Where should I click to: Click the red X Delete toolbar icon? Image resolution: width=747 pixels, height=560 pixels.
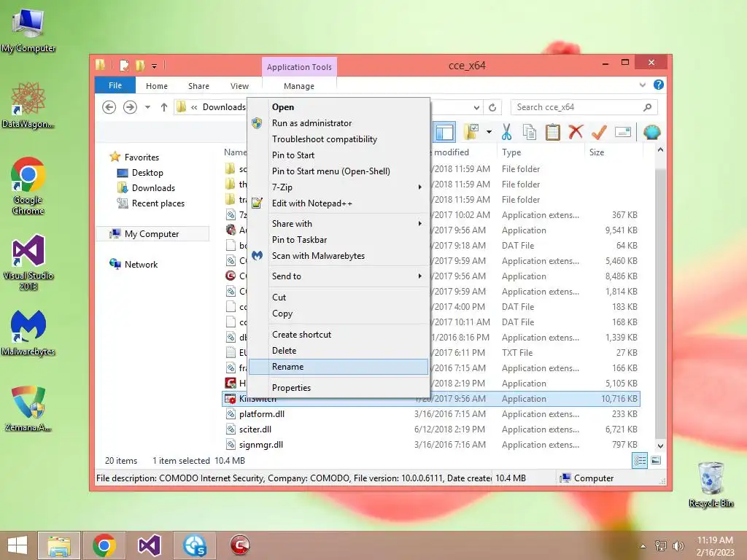(576, 132)
